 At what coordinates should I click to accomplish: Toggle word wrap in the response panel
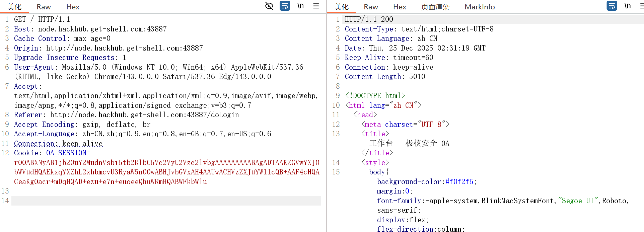(x=612, y=6)
